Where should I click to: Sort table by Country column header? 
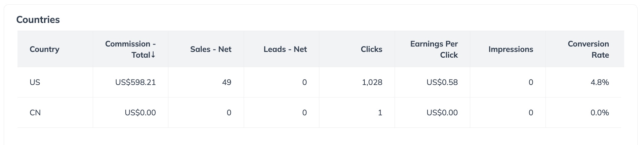[x=44, y=49]
